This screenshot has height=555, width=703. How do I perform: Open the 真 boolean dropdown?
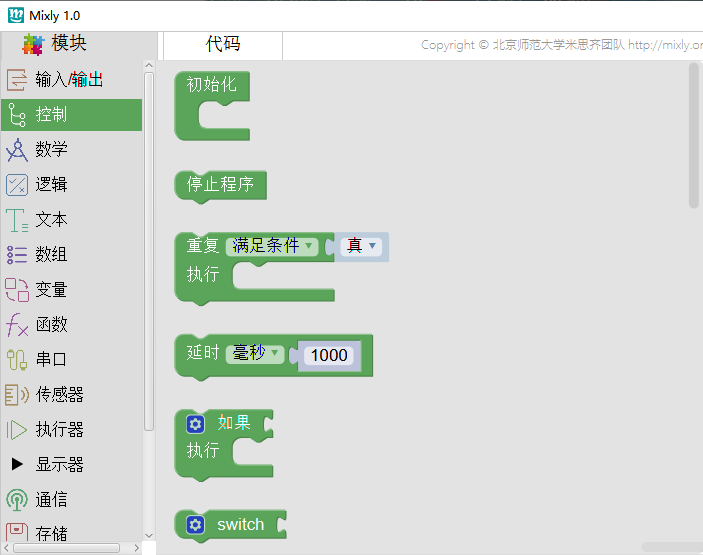click(x=361, y=246)
